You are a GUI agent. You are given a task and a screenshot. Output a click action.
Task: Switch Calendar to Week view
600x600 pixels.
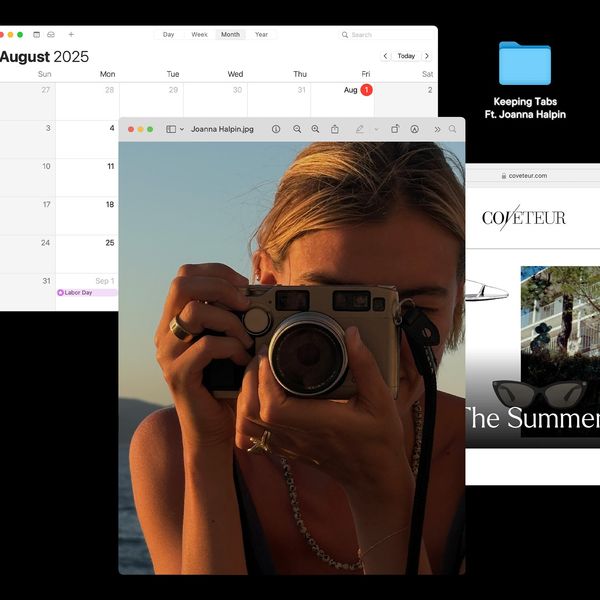[199, 34]
